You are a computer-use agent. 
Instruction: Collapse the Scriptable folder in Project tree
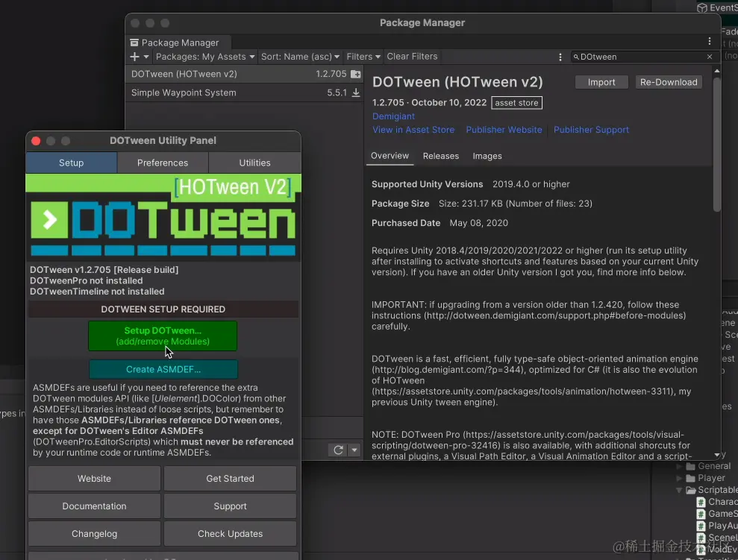679,491
